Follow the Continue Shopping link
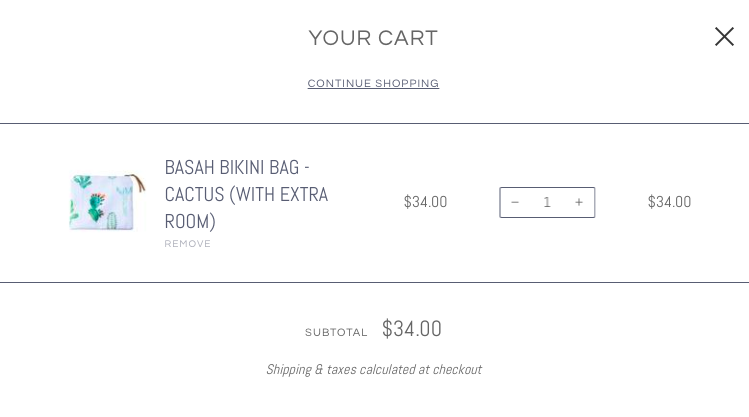Screen dimensions: 749x417 [373, 84]
